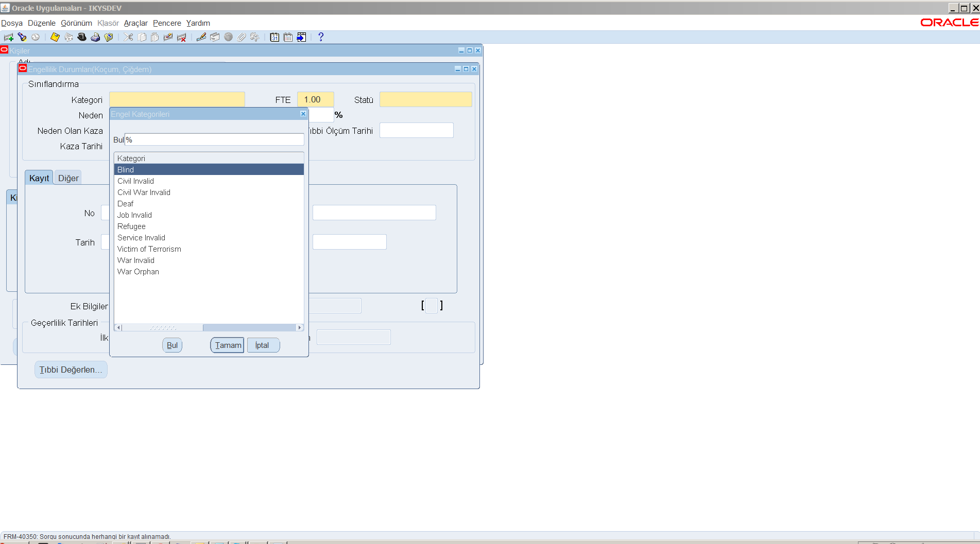The image size is (980, 544).
Task: Open the Görünüm menu
Action: pyautogui.click(x=76, y=23)
